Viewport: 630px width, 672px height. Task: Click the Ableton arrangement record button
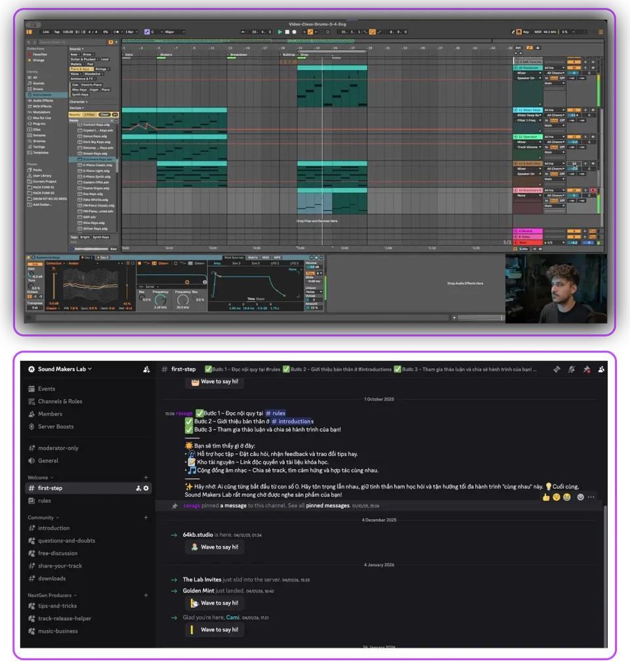pos(294,31)
